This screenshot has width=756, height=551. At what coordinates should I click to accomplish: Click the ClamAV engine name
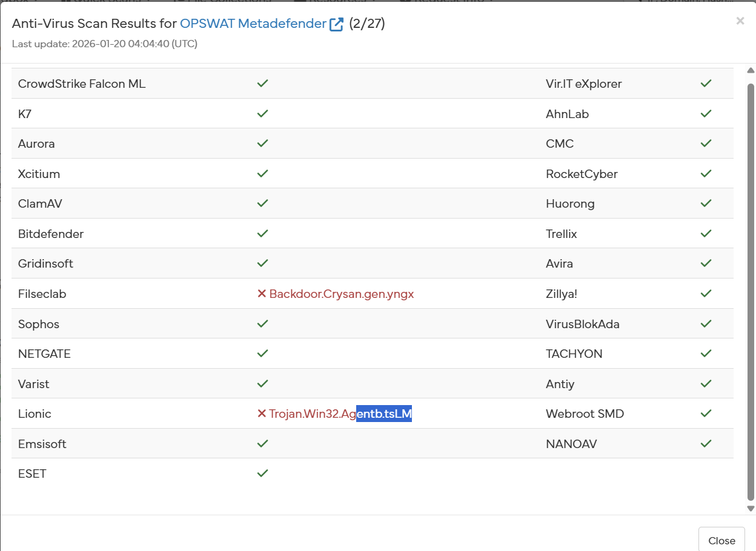(x=40, y=204)
